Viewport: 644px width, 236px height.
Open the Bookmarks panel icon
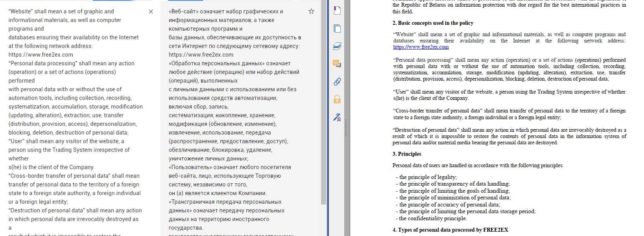(337, 10)
